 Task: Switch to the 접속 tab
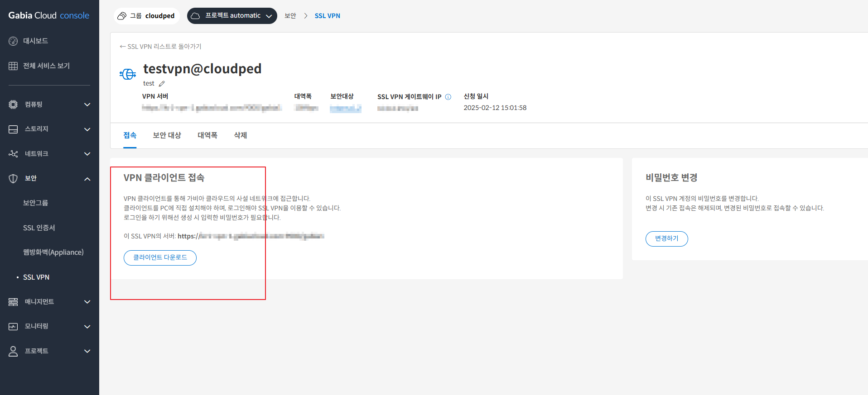click(130, 135)
